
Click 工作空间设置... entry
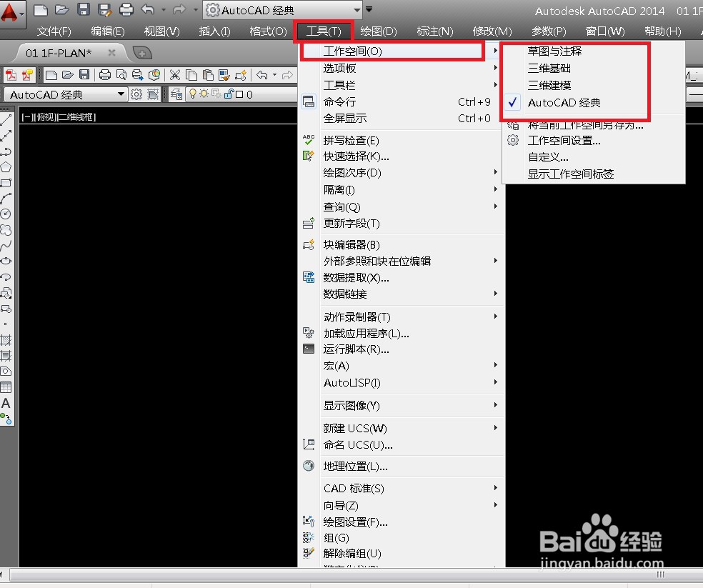[x=564, y=141]
